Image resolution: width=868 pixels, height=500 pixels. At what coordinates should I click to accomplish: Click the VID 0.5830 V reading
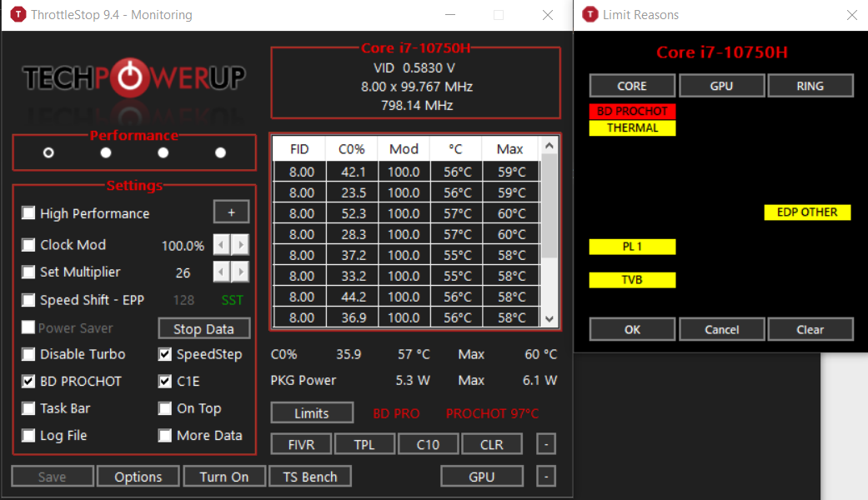414,68
